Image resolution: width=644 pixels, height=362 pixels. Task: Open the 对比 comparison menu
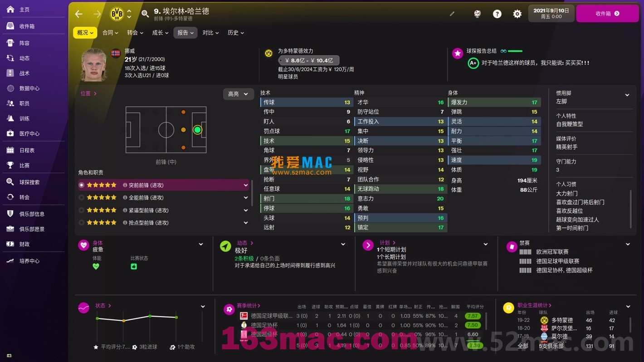(210, 33)
